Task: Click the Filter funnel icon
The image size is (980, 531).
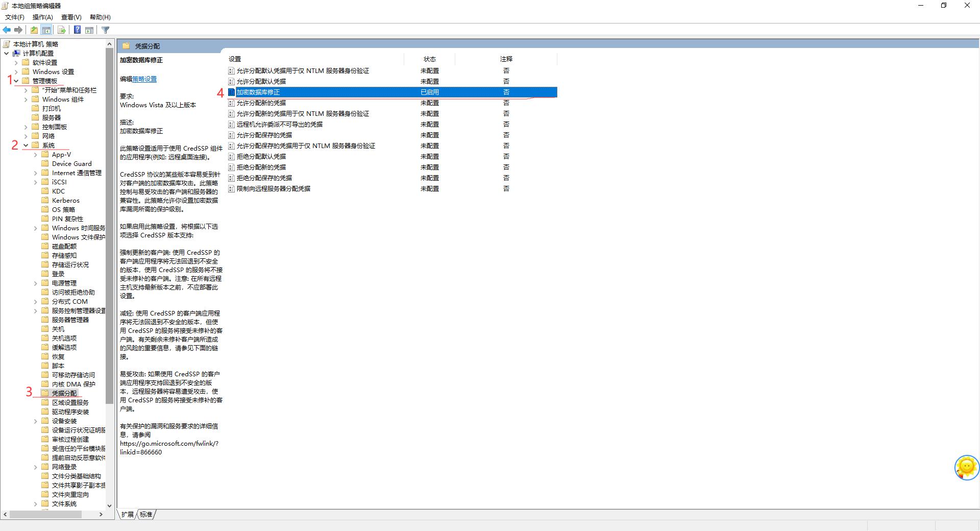Action: pos(106,30)
